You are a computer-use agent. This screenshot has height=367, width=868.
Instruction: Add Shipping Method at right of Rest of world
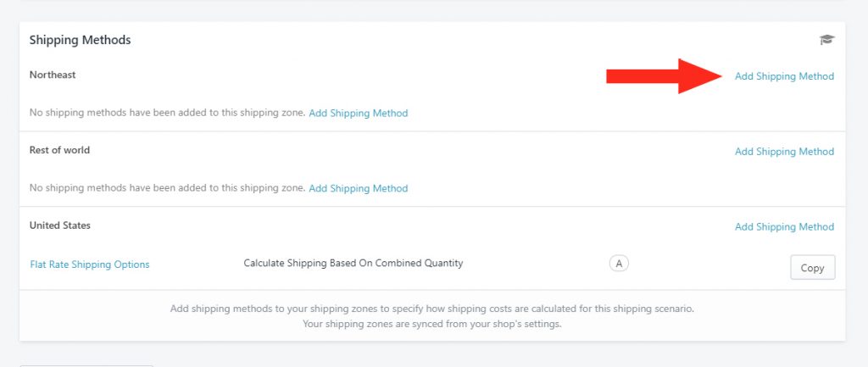784,151
